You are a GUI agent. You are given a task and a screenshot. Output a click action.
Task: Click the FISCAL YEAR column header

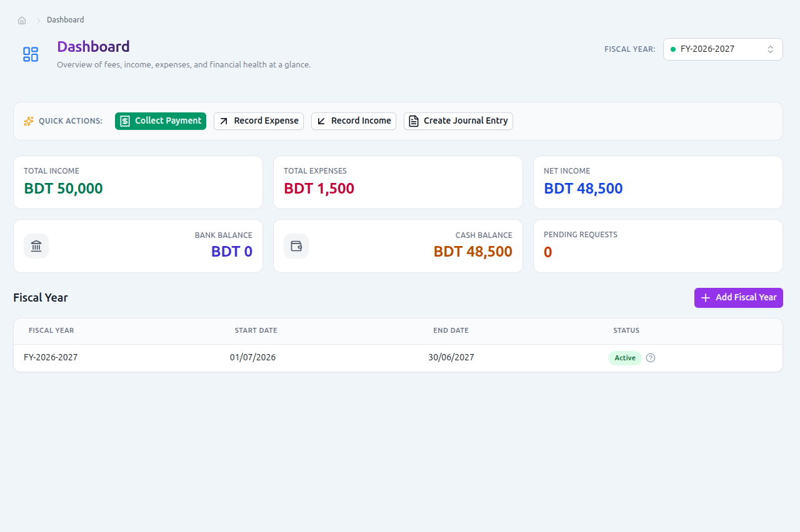pos(51,330)
